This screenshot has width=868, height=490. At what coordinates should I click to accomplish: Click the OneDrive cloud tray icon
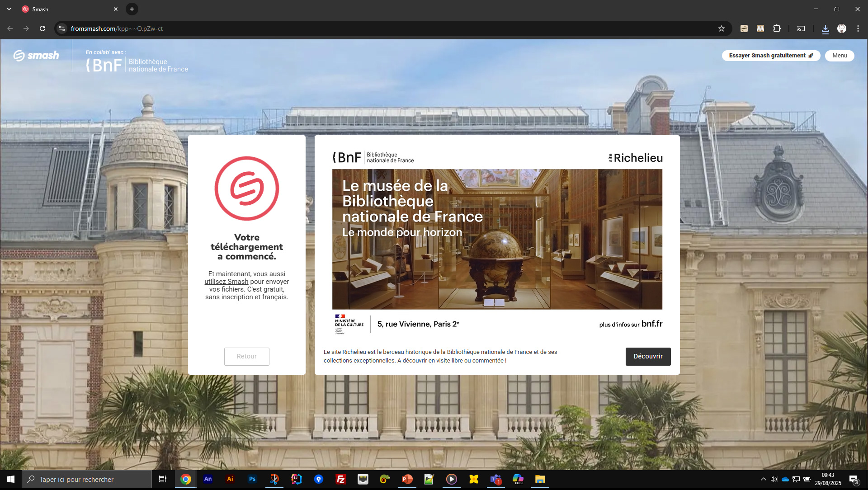(x=785, y=479)
